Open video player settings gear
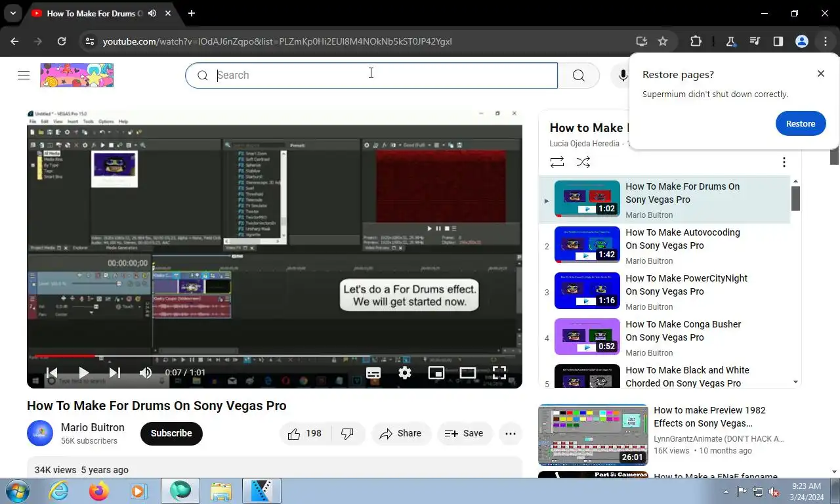The width and height of the screenshot is (840, 504). (405, 373)
